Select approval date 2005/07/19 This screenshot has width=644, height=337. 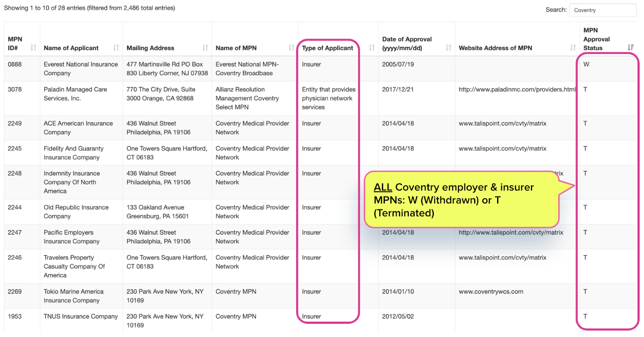(x=398, y=64)
